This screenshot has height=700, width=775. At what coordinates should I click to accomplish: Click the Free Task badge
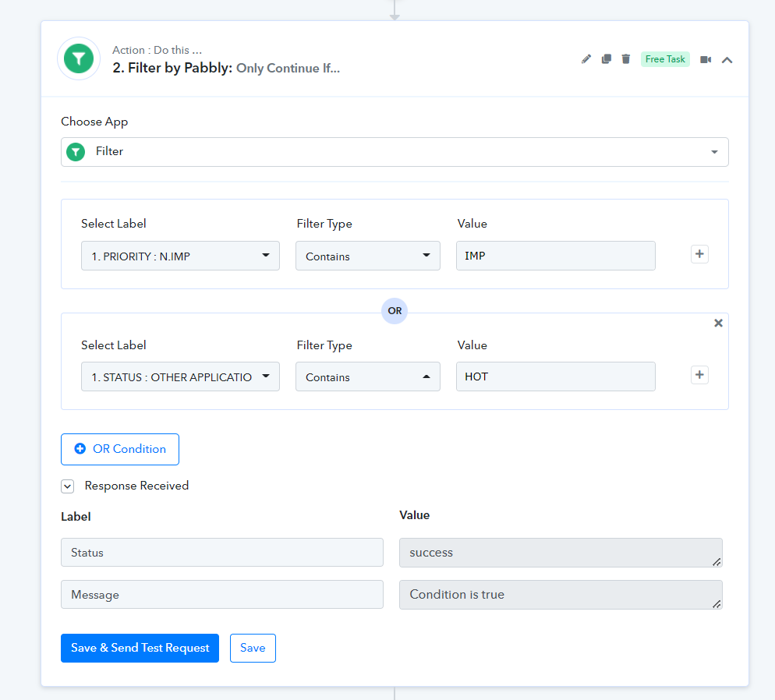coord(665,59)
